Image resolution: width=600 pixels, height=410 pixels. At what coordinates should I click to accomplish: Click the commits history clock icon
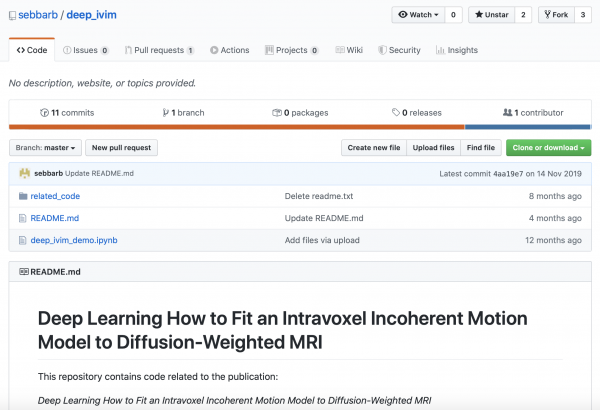point(43,113)
